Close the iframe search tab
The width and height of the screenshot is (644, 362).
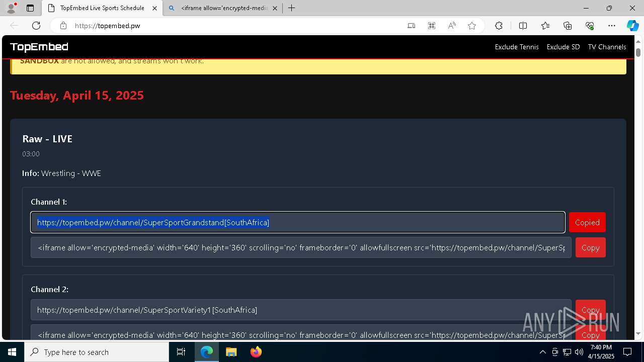[275, 8]
